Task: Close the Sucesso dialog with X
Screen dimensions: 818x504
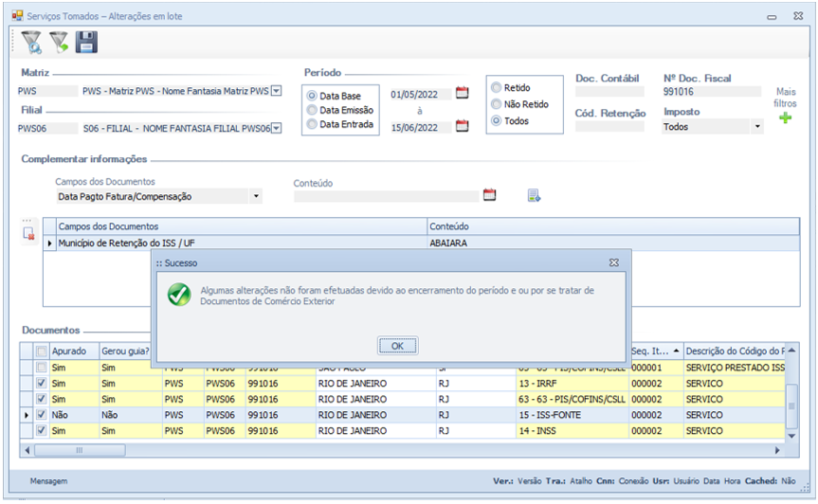Action: (x=613, y=262)
